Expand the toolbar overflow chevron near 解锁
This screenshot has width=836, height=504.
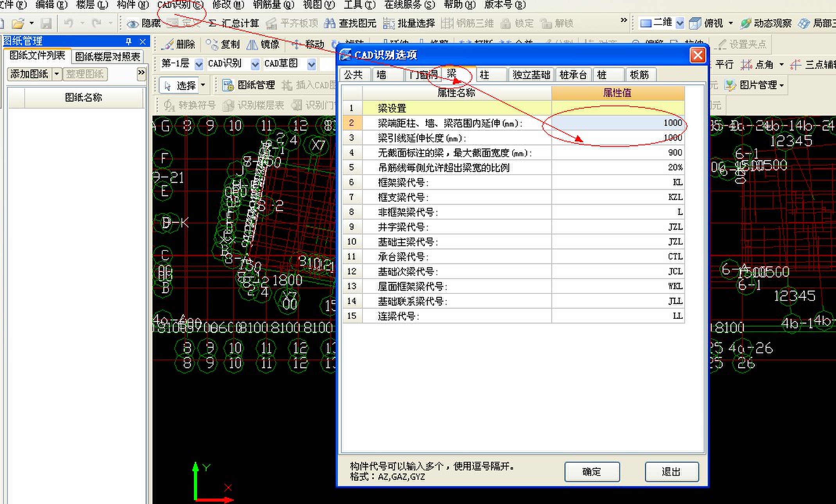[x=624, y=20]
